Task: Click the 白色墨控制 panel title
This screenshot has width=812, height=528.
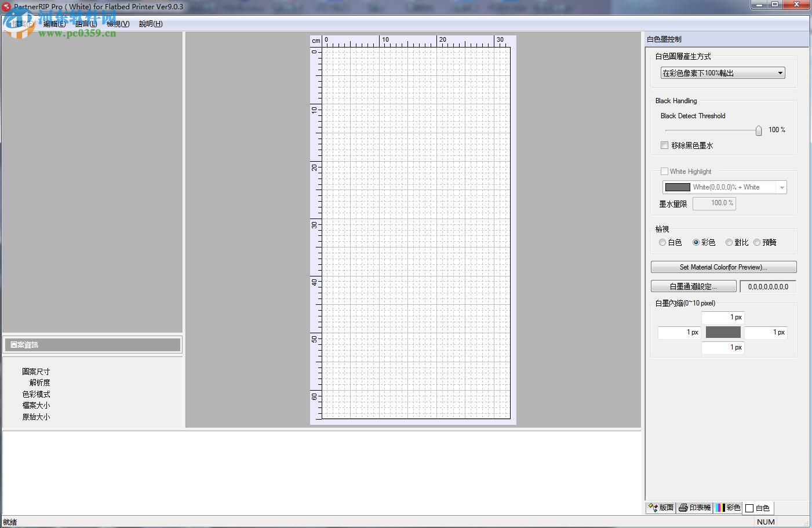Action: (664, 39)
